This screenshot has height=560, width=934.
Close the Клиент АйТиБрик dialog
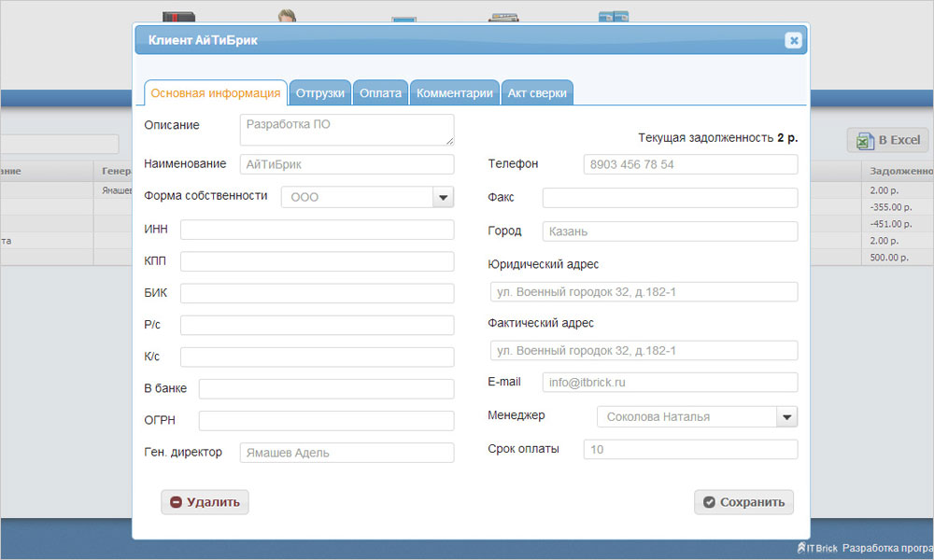coord(793,40)
